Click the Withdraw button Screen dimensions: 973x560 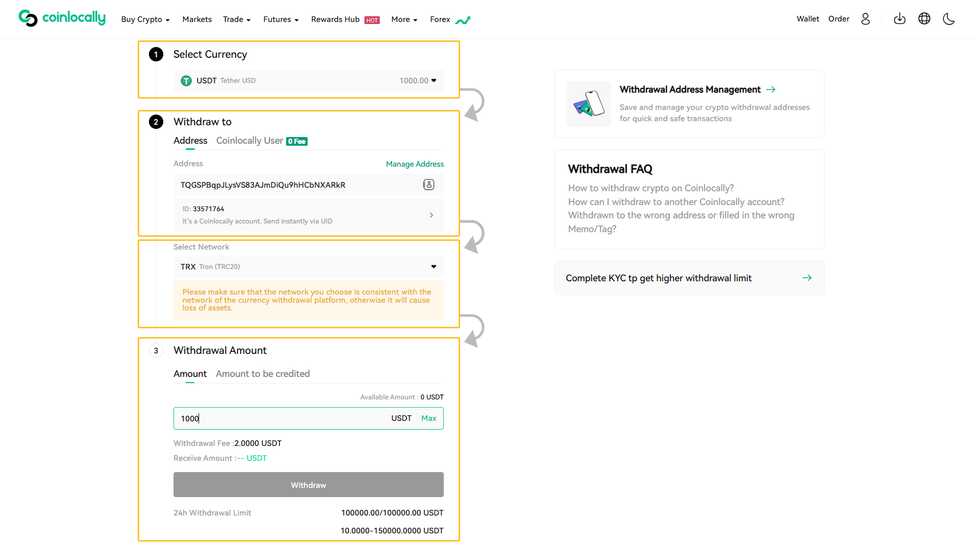309,485
